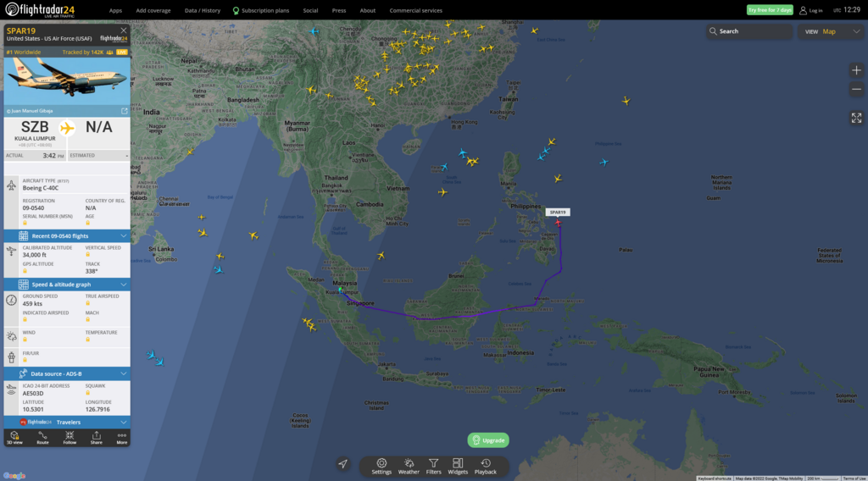Open the Press menu item
This screenshot has width=868, height=481.
pos(339,10)
